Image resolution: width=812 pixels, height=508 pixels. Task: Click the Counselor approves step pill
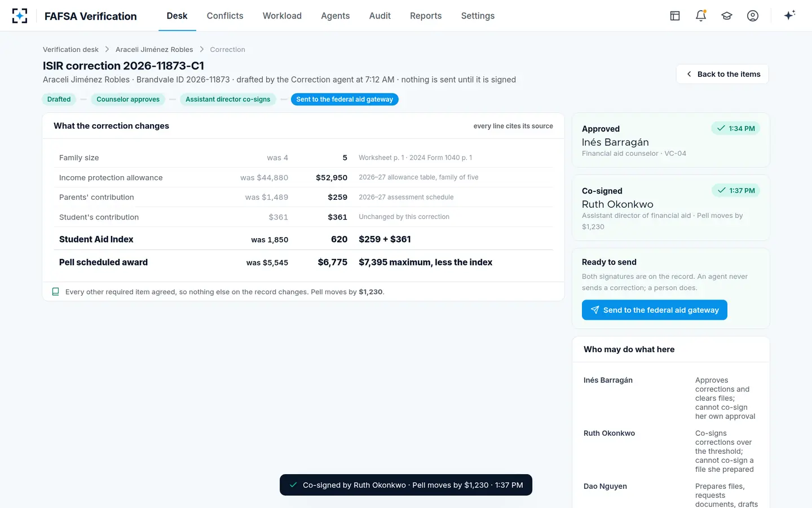128,99
